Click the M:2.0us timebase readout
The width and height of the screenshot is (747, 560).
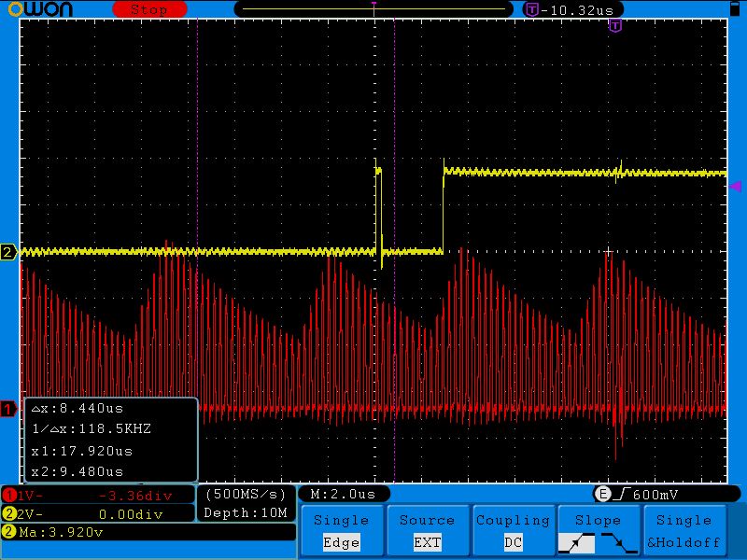343,495
